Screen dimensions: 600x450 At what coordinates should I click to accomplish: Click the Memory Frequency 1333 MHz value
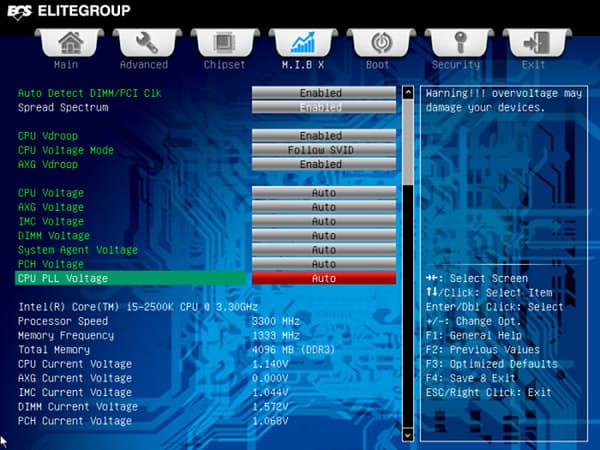click(x=276, y=336)
